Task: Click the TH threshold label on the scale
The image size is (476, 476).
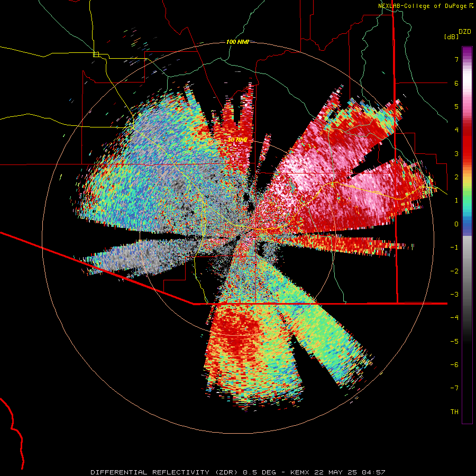Action: [454, 411]
